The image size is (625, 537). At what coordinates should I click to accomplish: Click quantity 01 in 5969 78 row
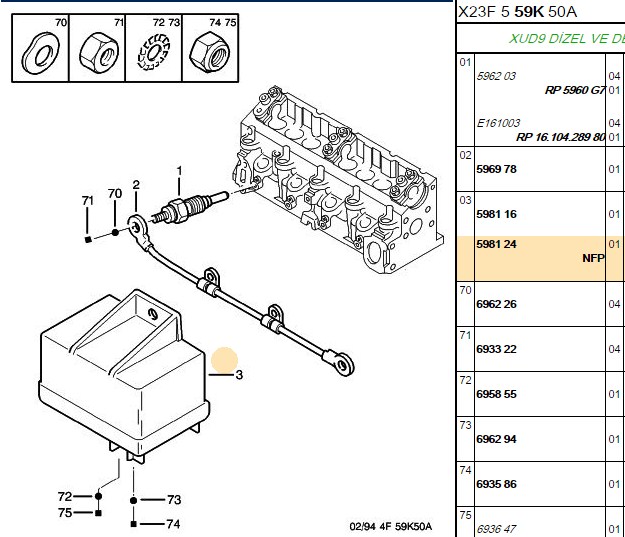pos(614,169)
